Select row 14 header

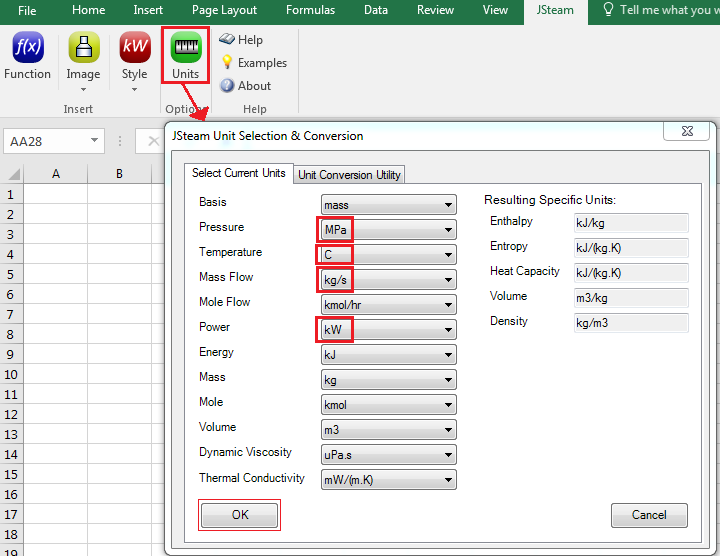click(10, 455)
